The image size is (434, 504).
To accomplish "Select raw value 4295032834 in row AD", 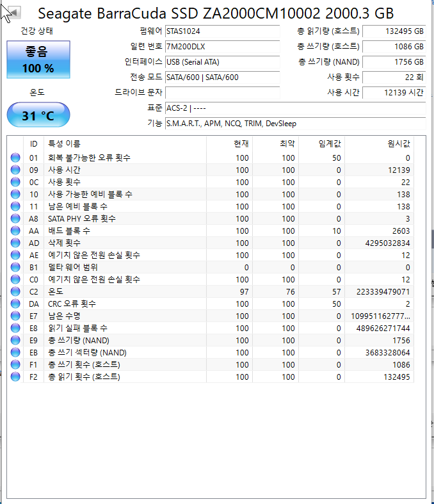I will (387, 243).
